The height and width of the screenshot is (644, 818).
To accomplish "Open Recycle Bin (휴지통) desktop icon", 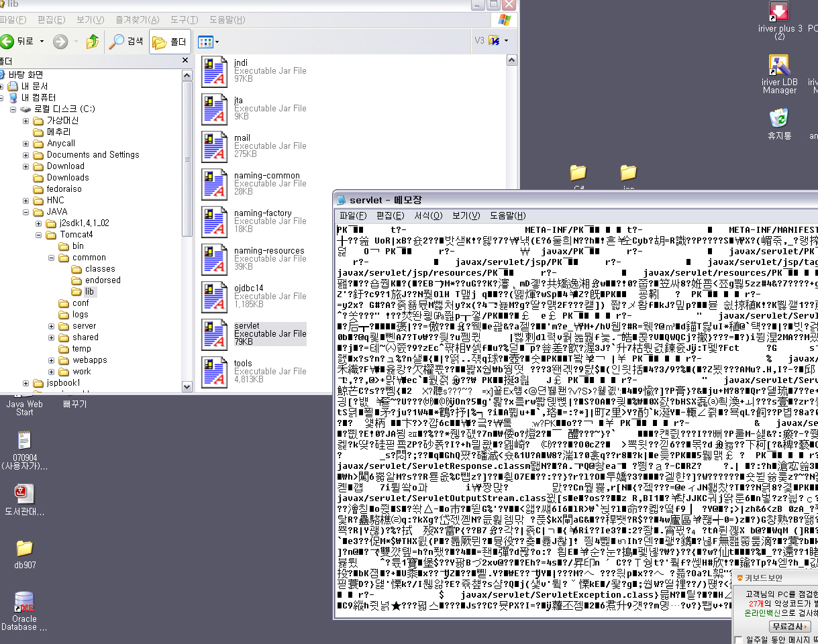I will [779, 120].
